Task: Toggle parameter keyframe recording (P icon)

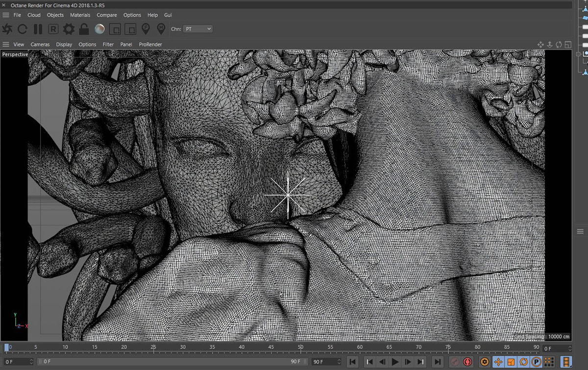Action: pos(536,362)
